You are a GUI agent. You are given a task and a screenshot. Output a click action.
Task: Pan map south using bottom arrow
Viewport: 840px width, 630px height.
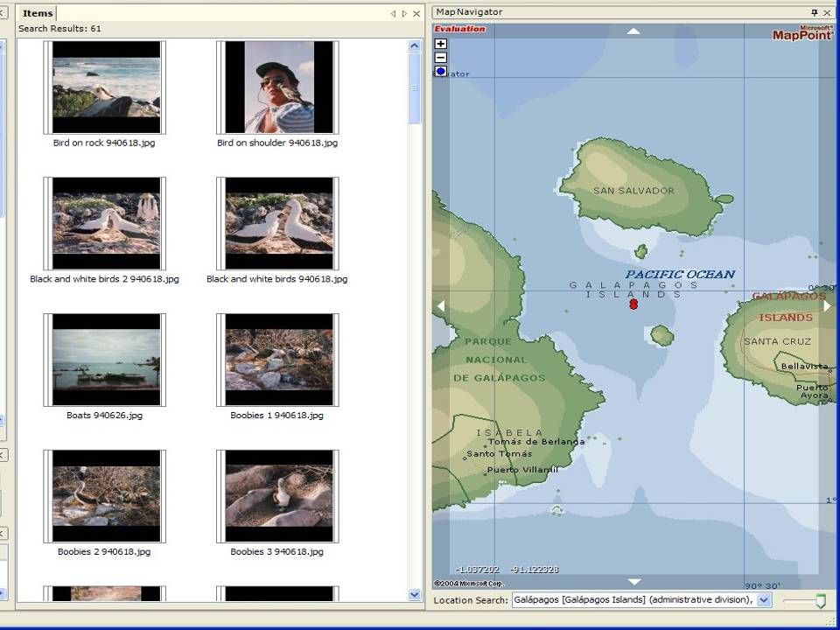pyautogui.click(x=633, y=582)
